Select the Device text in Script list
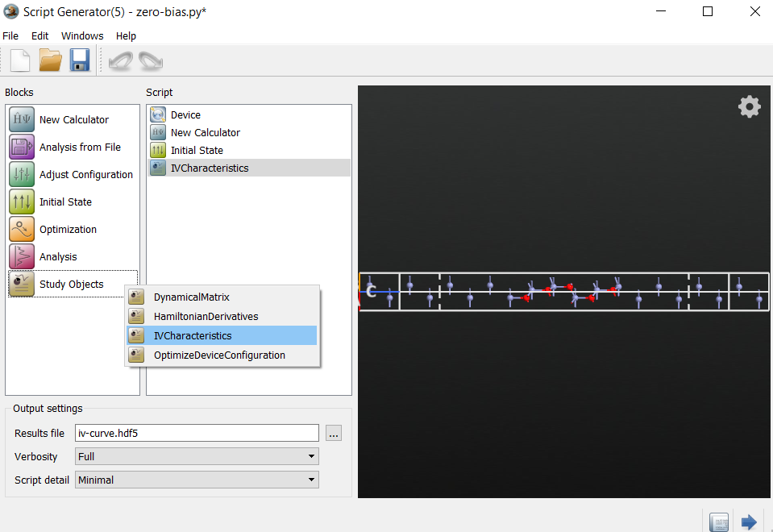Screen dimensions: 773x532 click(186, 115)
